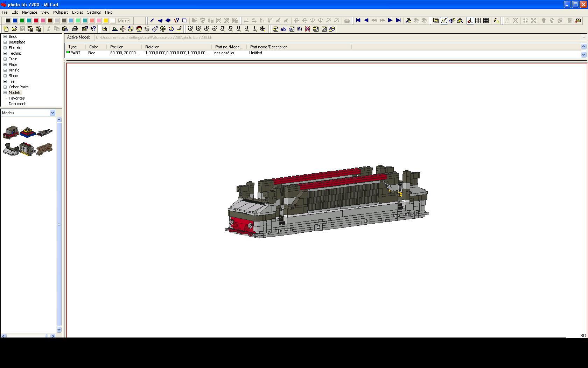Image resolution: width=588 pixels, height=368 pixels.
Task: Add a minifig with the minifig head icon
Action: (x=139, y=29)
